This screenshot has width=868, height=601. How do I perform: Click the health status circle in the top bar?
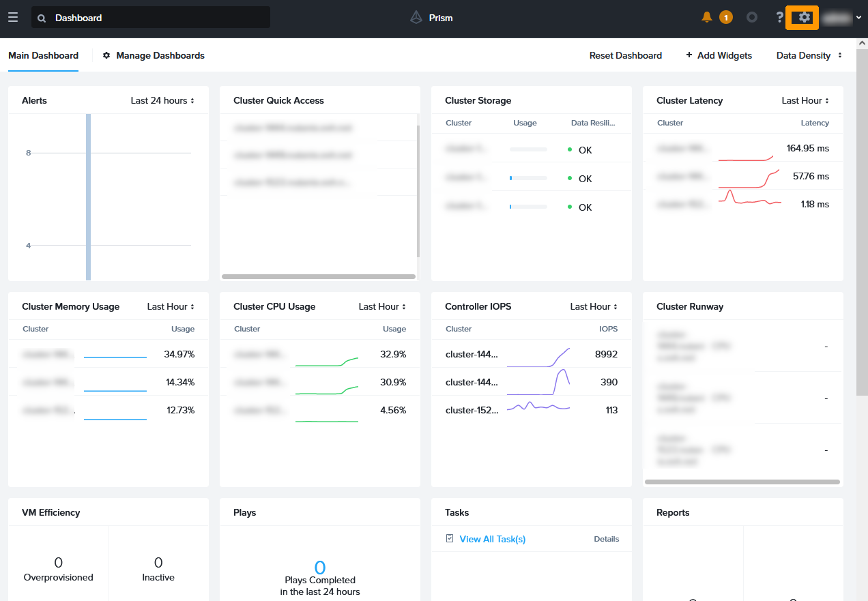coord(752,17)
